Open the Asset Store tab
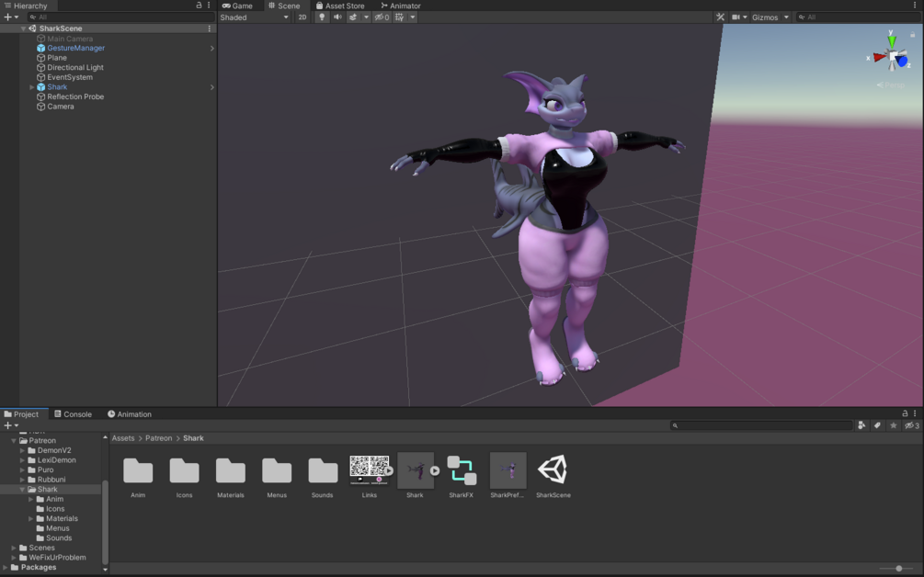This screenshot has width=924, height=577. pyautogui.click(x=340, y=6)
